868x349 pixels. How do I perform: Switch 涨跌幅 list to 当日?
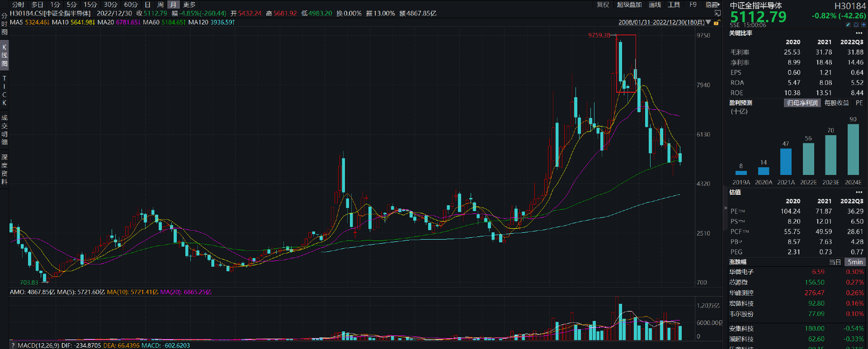pos(835,262)
